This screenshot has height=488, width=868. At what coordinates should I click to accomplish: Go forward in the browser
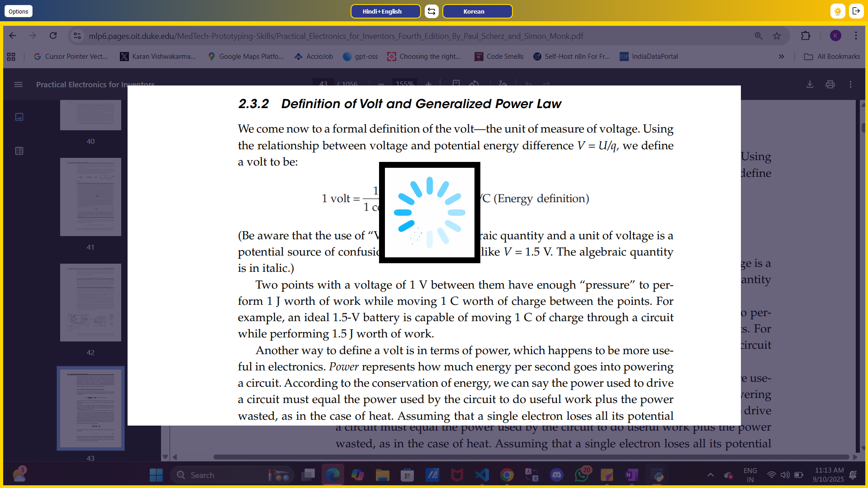33,36
